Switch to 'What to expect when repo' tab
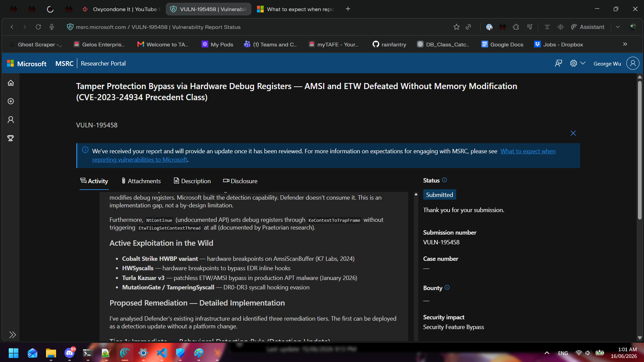The width and height of the screenshot is (644, 362). (x=296, y=9)
